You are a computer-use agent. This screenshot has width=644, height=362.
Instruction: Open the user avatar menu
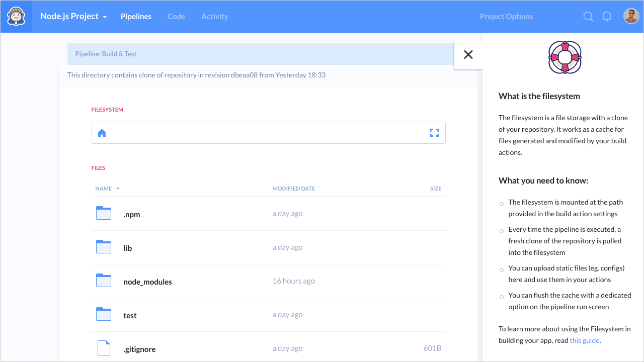pos(631,16)
